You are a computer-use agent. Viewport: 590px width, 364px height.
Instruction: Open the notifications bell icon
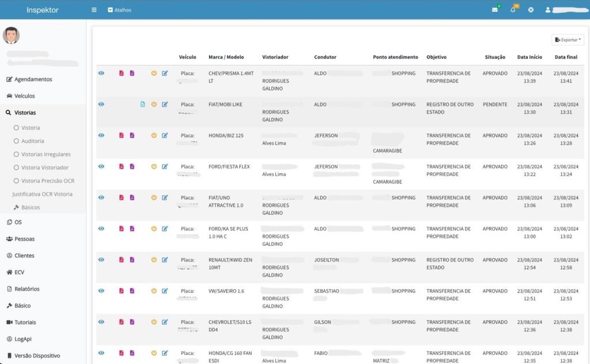tap(513, 10)
